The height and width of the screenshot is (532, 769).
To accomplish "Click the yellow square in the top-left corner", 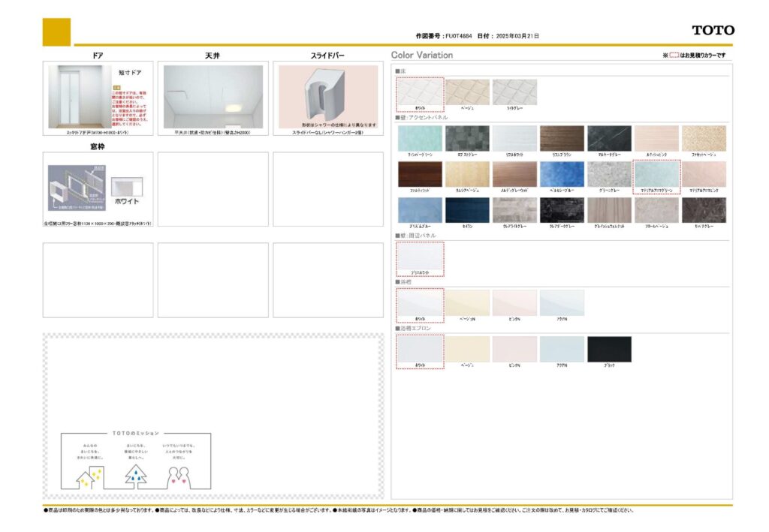I will pyautogui.click(x=56, y=32).
